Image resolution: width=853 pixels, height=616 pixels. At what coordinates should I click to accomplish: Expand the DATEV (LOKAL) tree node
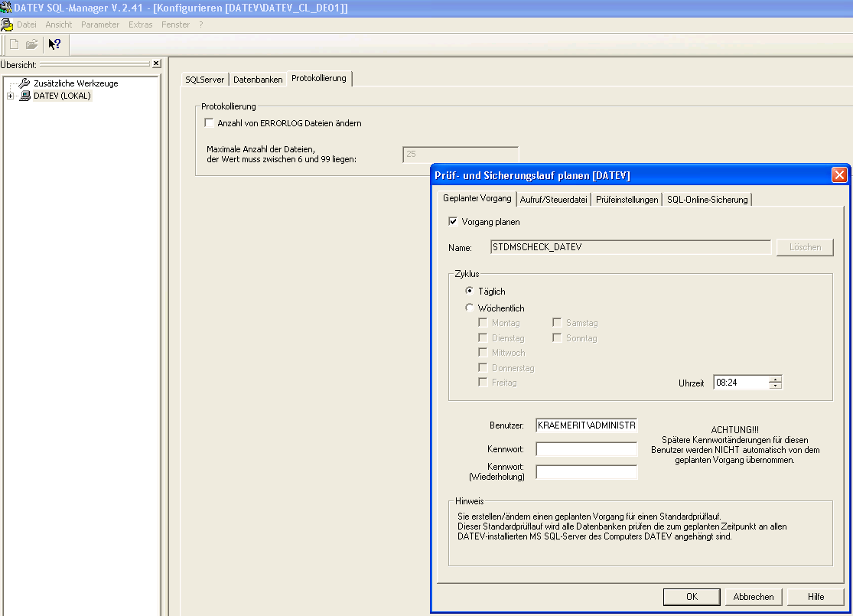point(10,96)
